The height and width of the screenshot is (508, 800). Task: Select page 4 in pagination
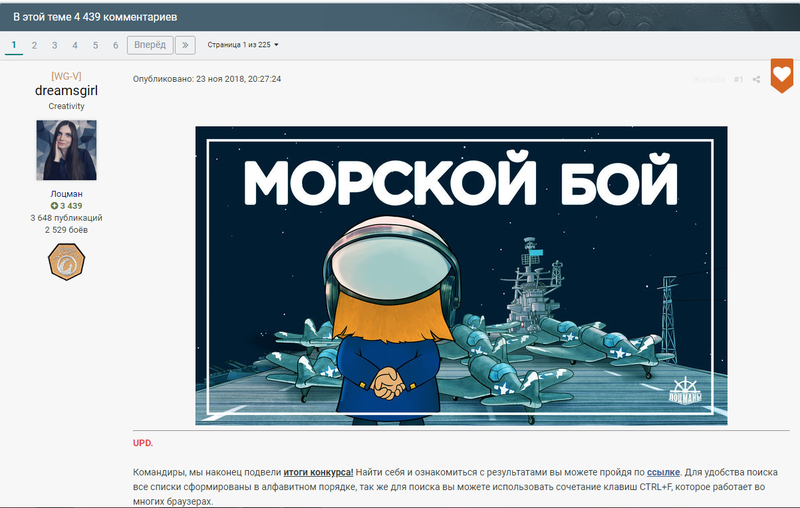75,45
